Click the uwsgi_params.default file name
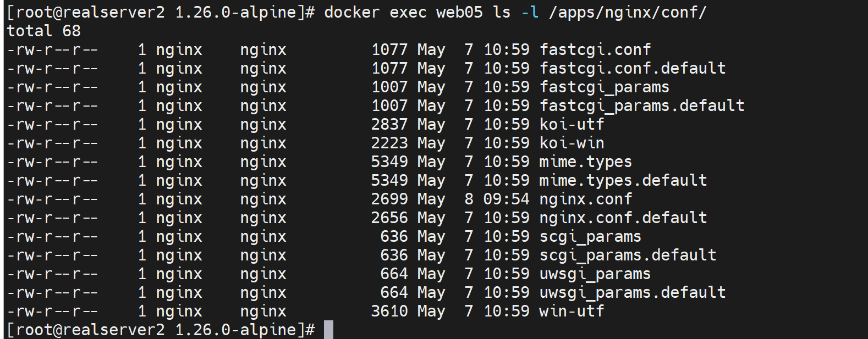 coord(632,293)
